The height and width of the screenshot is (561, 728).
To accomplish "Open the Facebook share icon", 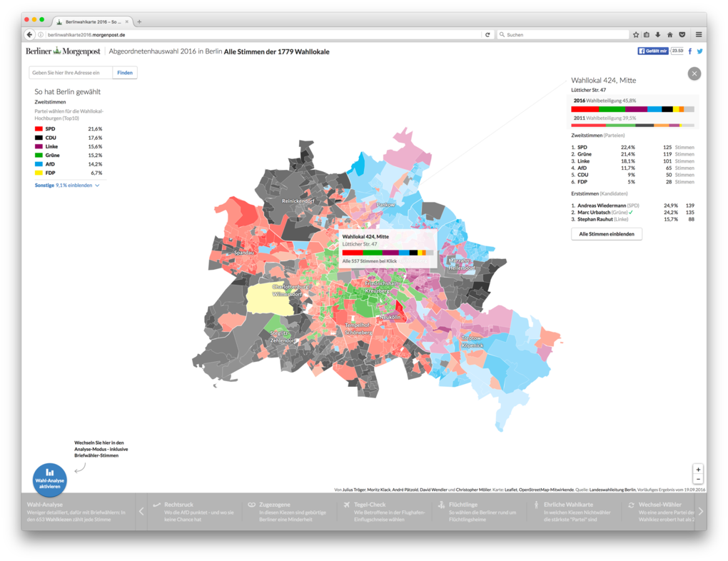I will click(x=689, y=51).
